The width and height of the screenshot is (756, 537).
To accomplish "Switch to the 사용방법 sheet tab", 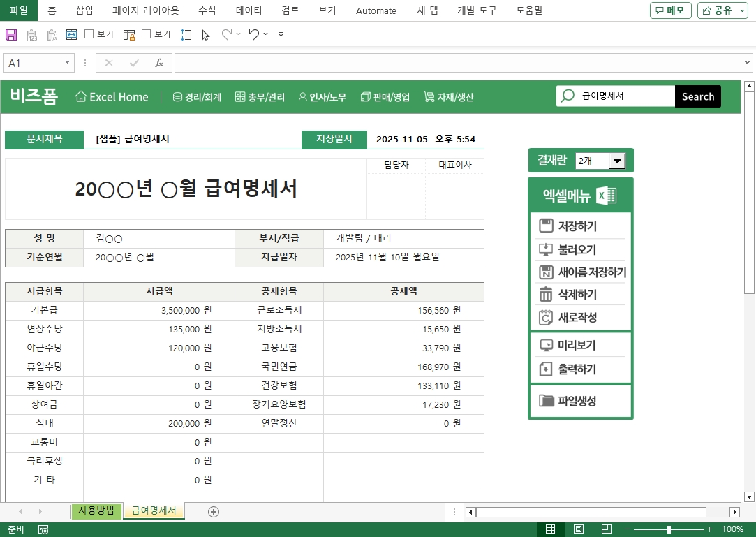I will tap(96, 510).
